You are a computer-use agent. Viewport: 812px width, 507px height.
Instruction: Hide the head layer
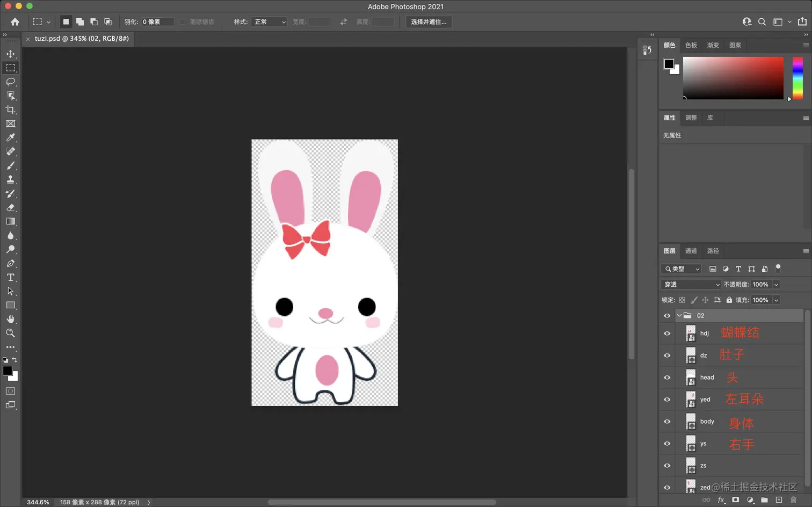pyautogui.click(x=667, y=378)
